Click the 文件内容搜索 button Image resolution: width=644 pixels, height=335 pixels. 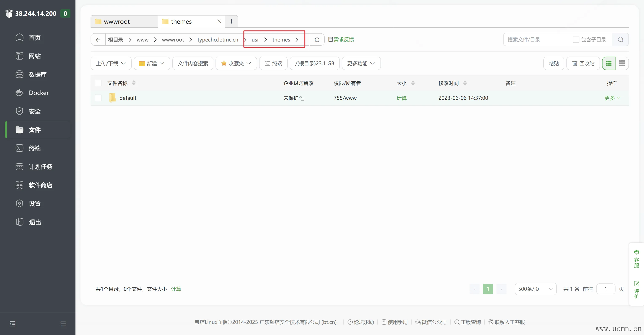[193, 64]
